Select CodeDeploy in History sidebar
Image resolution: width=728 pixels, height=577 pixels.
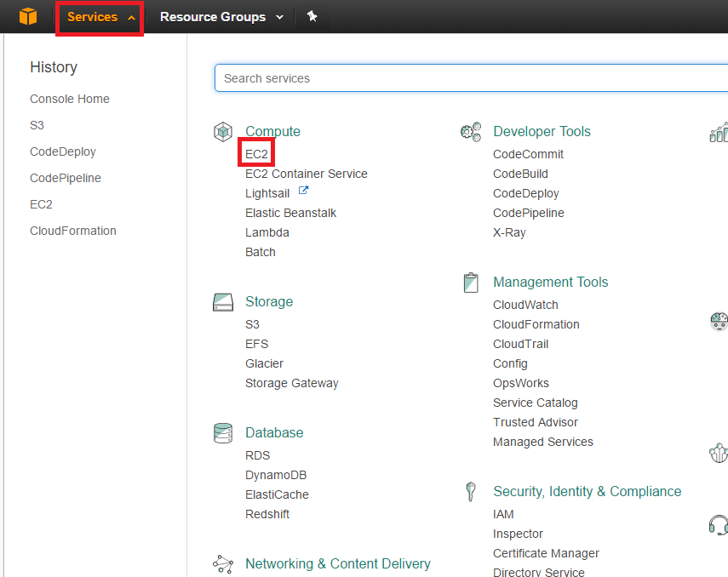(63, 151)
